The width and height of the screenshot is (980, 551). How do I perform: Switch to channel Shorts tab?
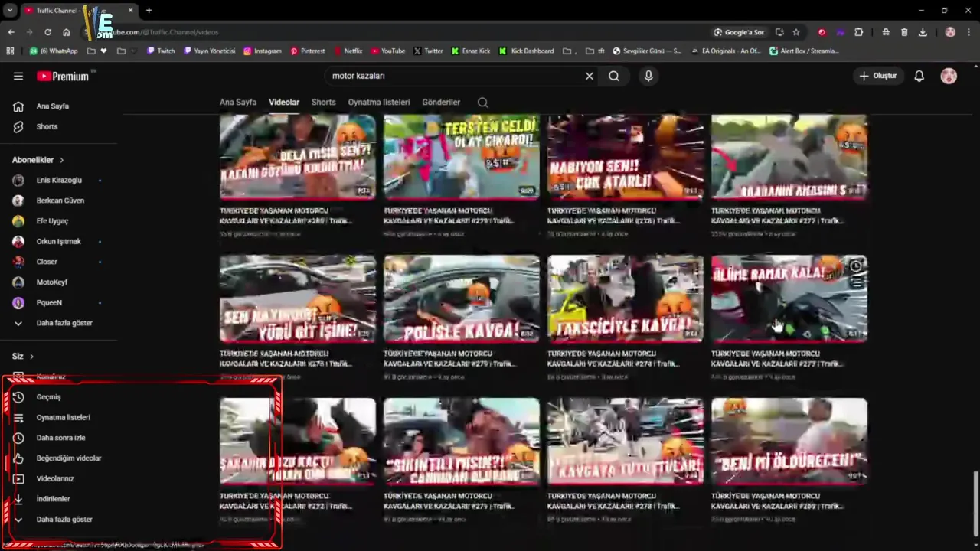tap(323, 102)
